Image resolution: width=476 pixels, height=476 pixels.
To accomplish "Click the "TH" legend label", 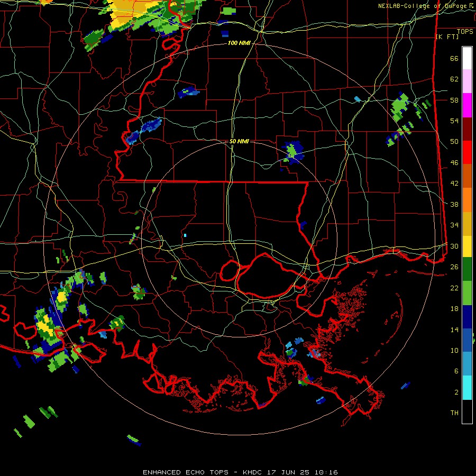I will pos(454,413).
